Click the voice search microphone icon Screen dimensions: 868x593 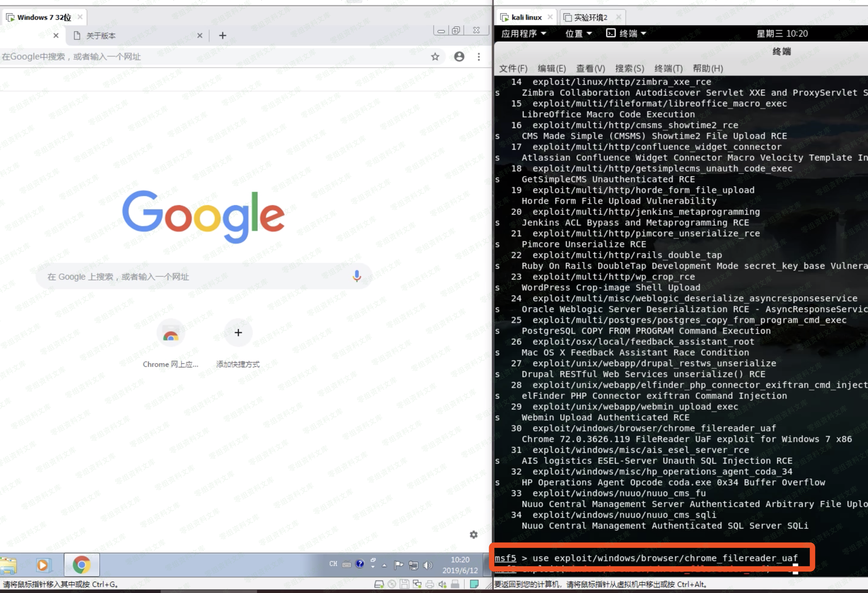[x=357, y=276]
